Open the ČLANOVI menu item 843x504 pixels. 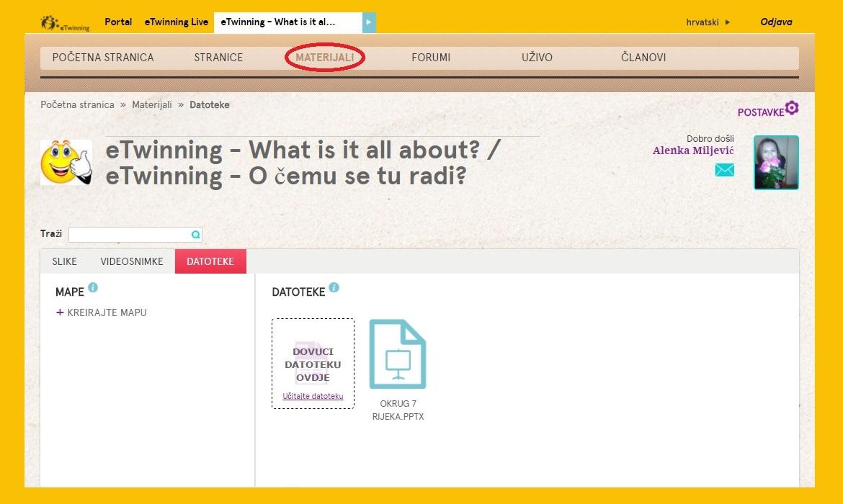point(643,58)
